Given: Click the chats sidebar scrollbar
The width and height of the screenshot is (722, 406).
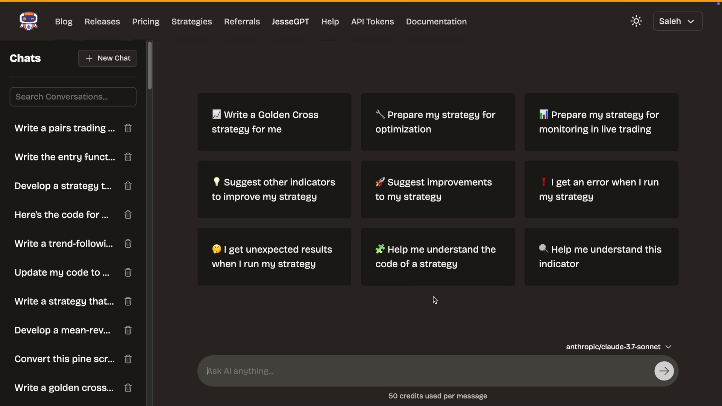Looking at the screenshot, I should coord(150,65).
